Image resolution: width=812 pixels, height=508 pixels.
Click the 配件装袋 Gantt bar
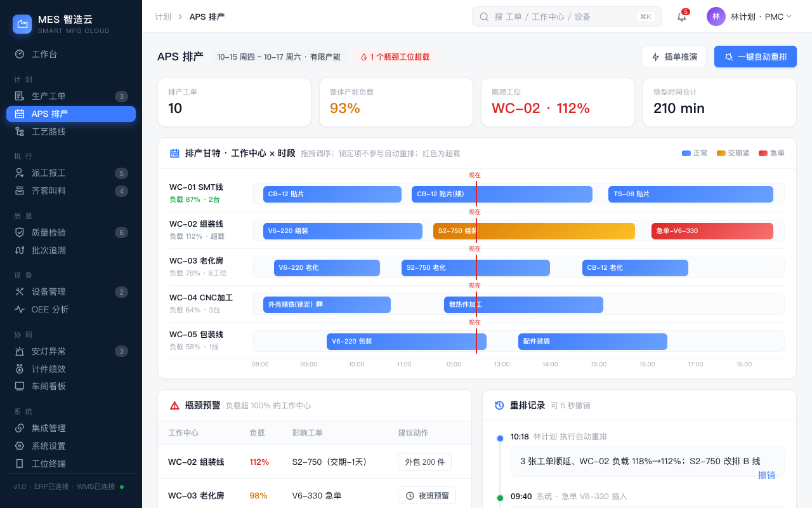(593, 342)
